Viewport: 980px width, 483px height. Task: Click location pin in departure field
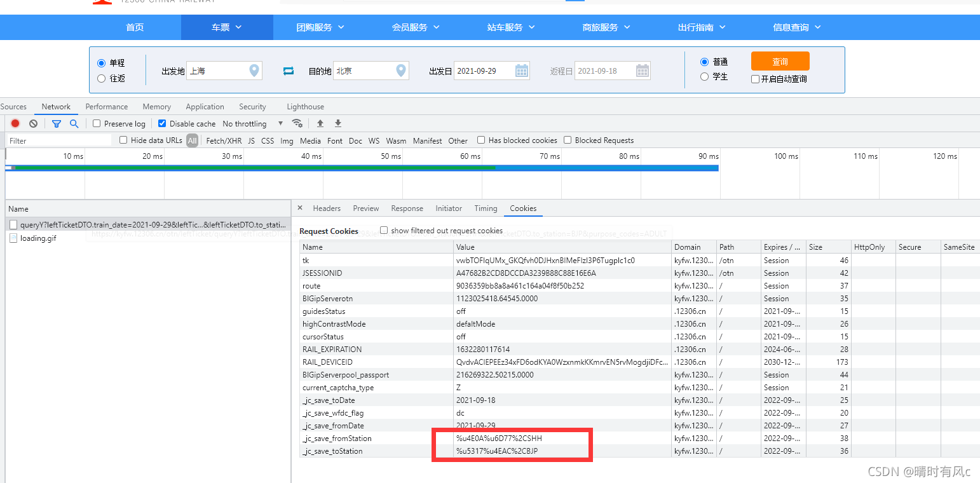tap(254, 71)
